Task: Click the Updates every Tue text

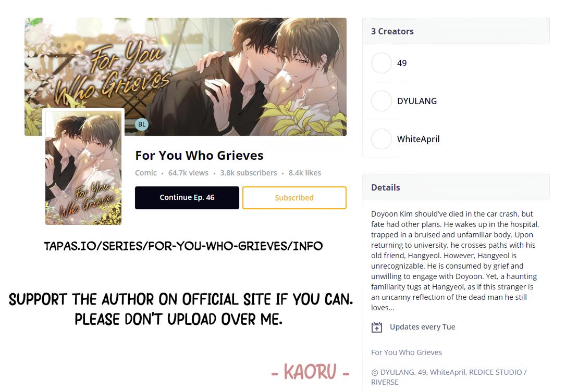Action: (423, 327)
